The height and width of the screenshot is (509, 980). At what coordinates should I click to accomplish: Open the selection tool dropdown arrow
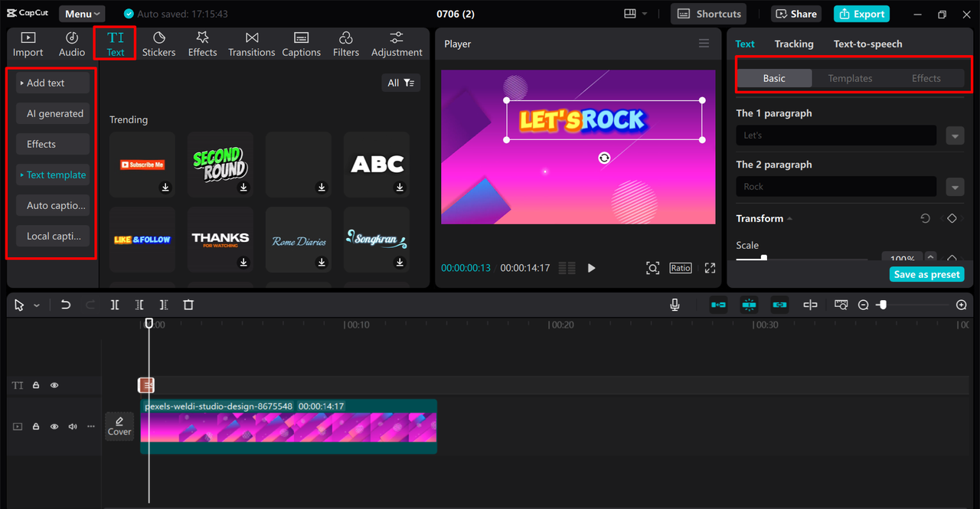click(x=36, y=305)
